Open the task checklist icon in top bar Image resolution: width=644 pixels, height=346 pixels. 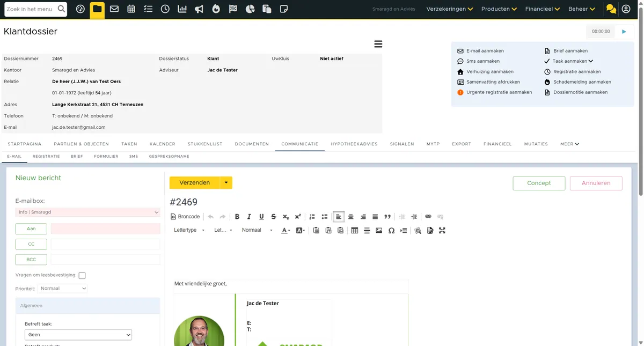148,9
